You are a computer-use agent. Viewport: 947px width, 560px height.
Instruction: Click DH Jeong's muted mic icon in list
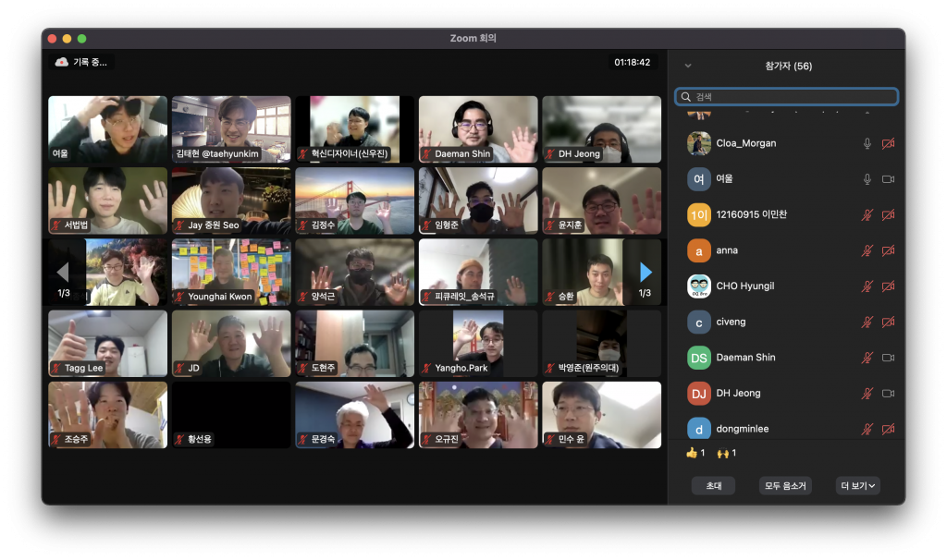(x=867, y=394)
